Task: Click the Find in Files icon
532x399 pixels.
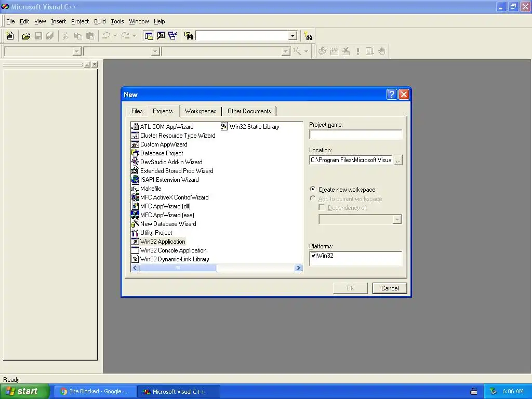Action: click(x=189, y=36)
